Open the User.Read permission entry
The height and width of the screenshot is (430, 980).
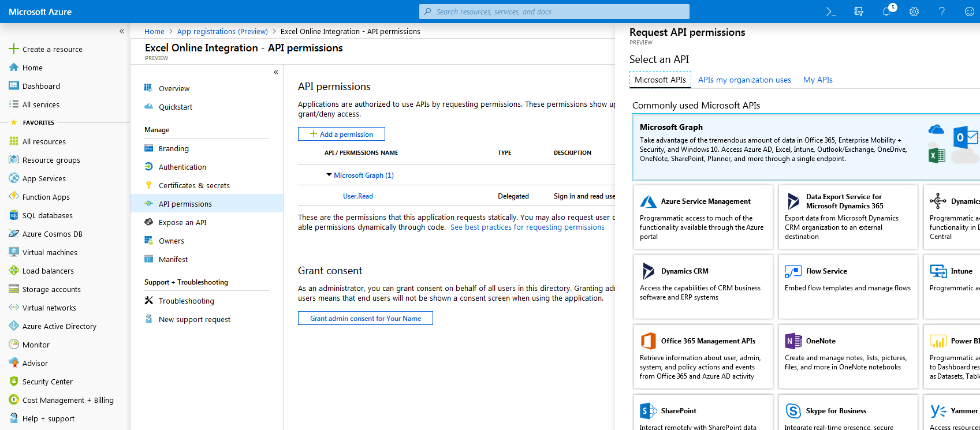(x=357, y=196)
